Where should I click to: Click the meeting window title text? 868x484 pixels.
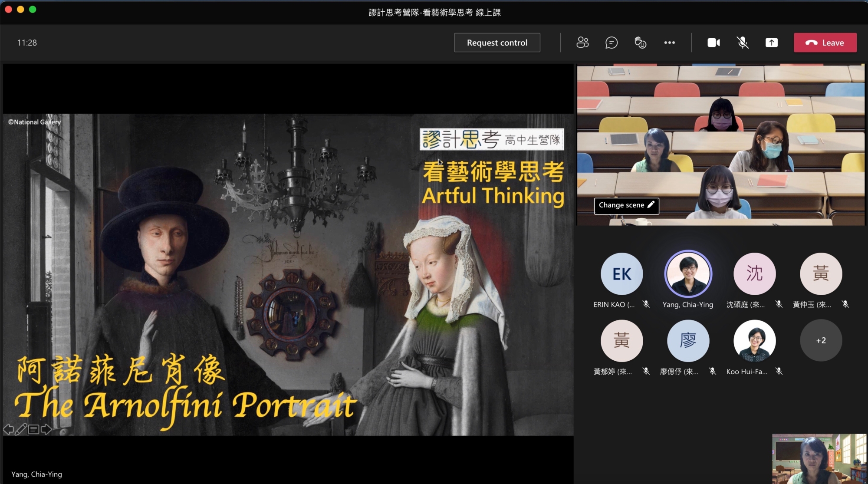coord(434,12)
